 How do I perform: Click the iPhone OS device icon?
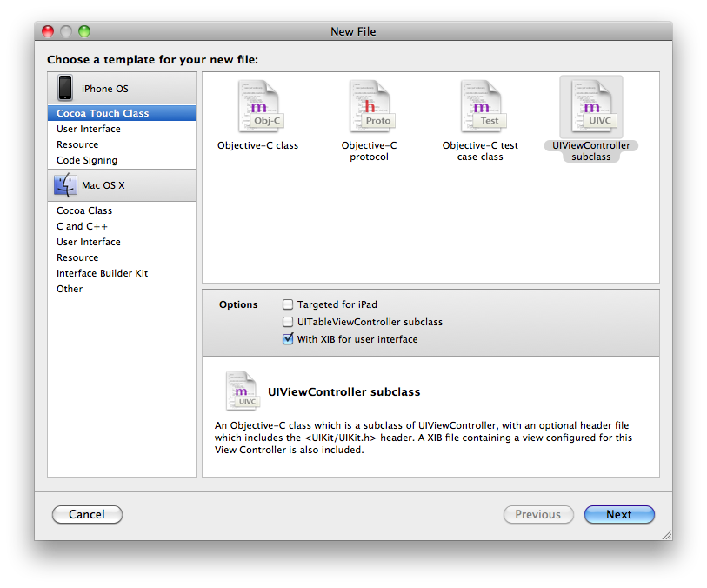click(65, 88)
